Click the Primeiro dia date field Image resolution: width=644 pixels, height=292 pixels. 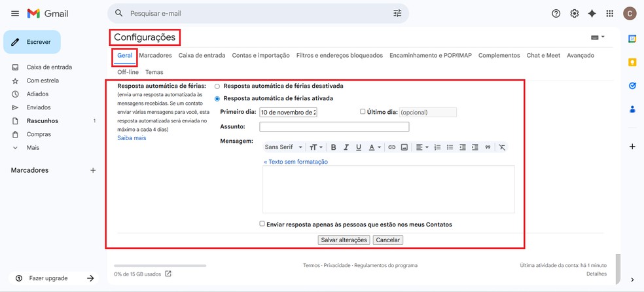point(289,112)
